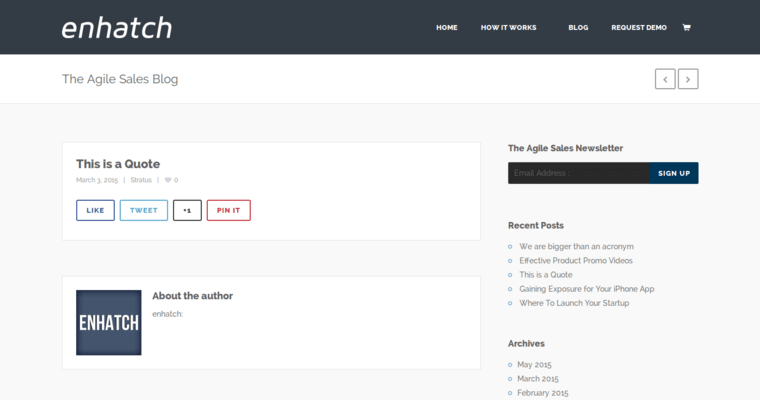Click the Sign Up newsletter button
The height and width of the screenshot is (400, 760).
[x=673, y=173]
